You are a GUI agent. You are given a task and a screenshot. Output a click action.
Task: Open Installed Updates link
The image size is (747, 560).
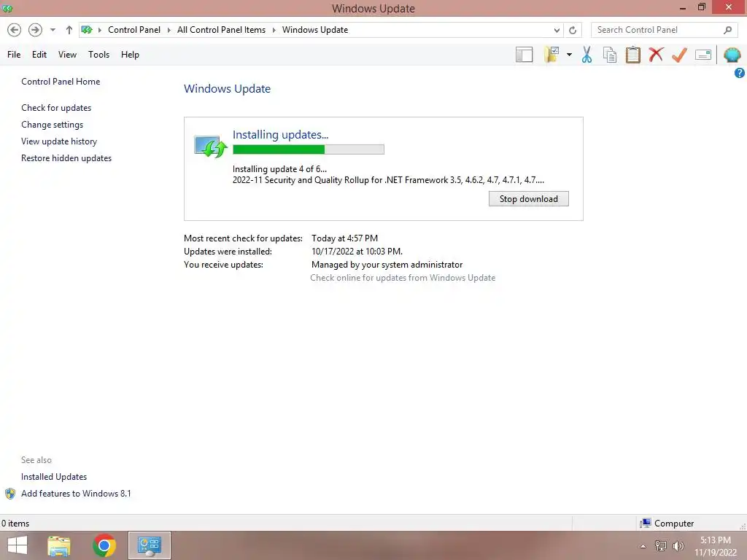pos(54,477)
